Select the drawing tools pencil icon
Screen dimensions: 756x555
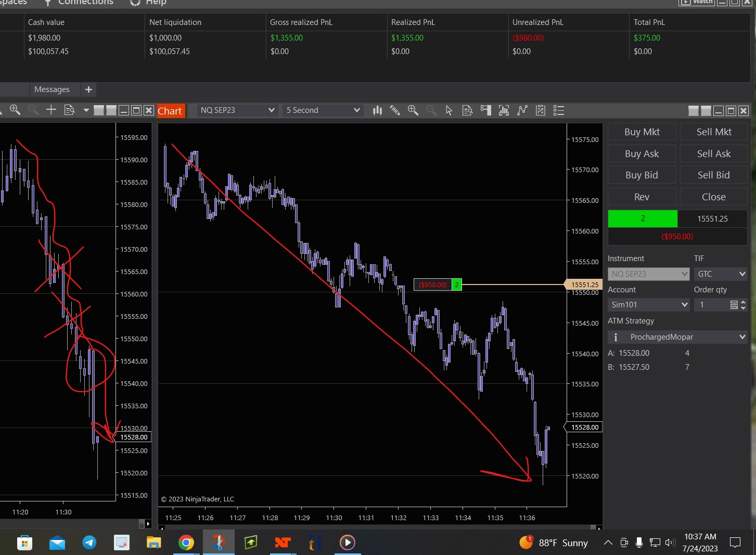(x=395, y=110)
